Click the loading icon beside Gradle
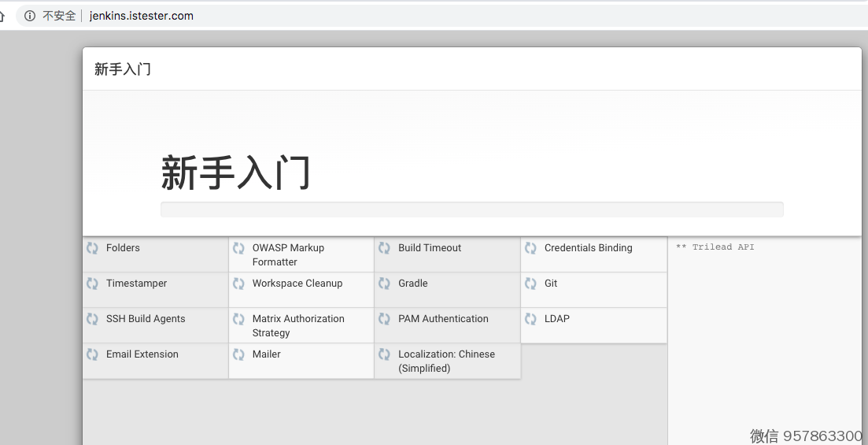This screenshot has width=868, height=445. pyautogui.click(x=384, y=284)
